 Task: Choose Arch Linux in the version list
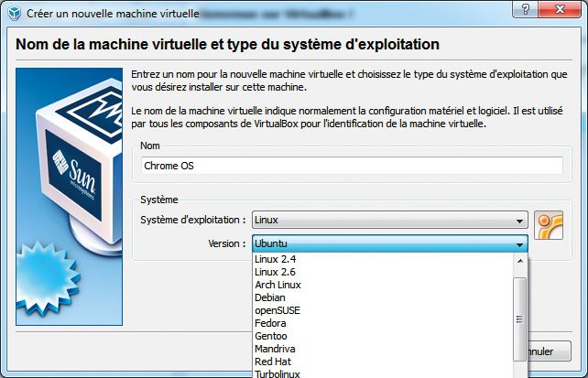click(x=383, y=285)
